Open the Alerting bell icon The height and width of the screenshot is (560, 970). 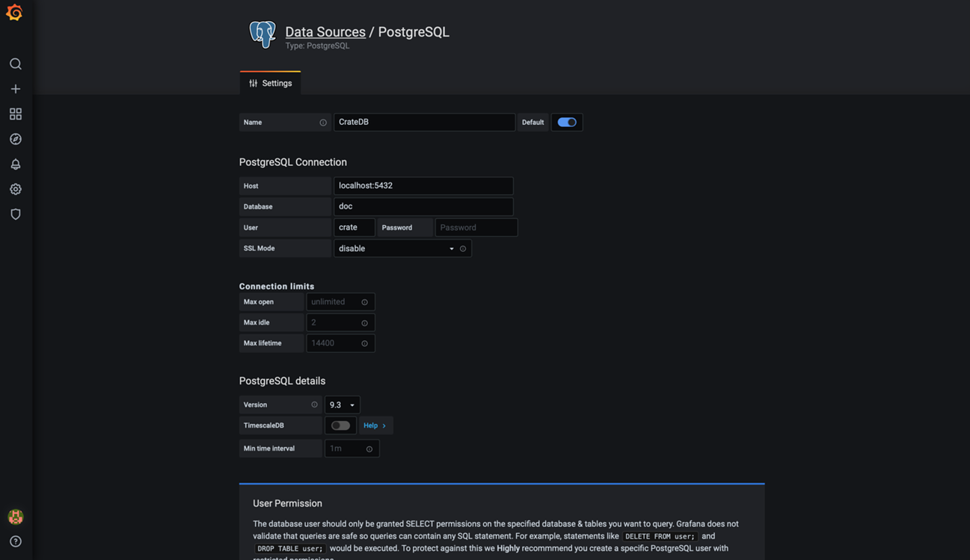tap(16, 164)
